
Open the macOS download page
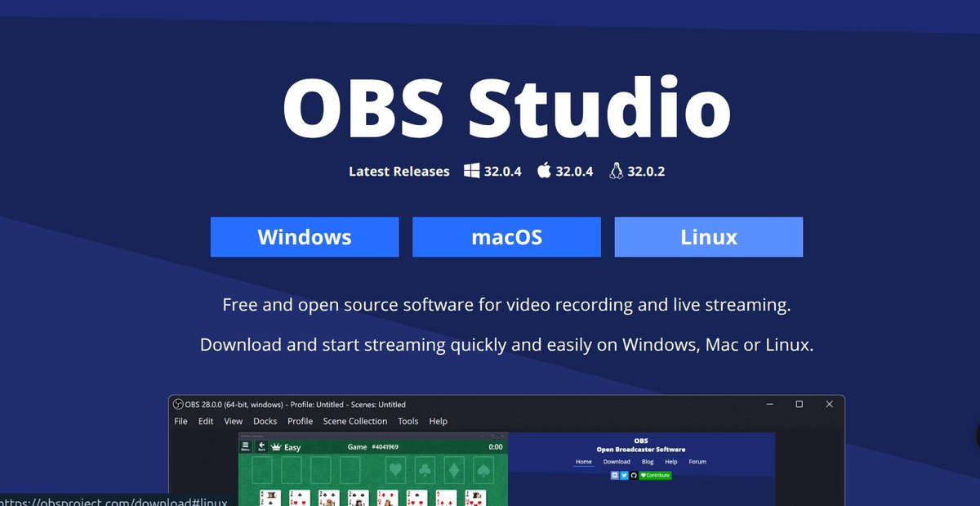coord(506,237)
